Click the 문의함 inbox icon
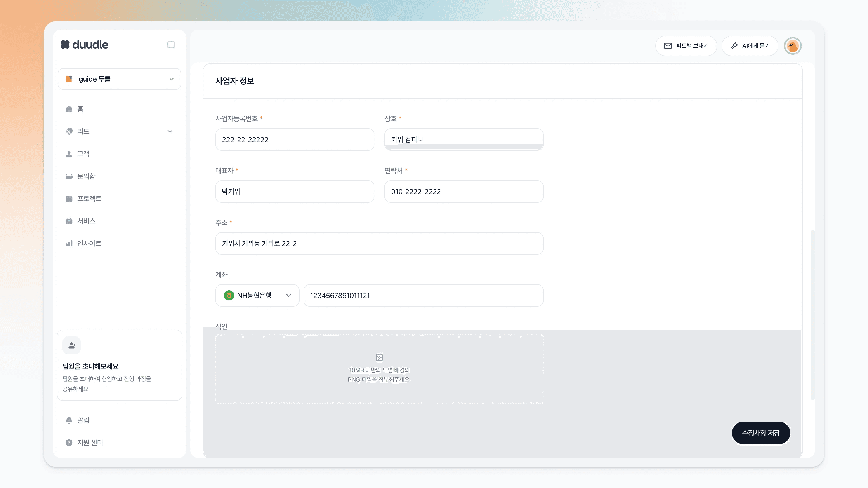 (x=69, y=176)
